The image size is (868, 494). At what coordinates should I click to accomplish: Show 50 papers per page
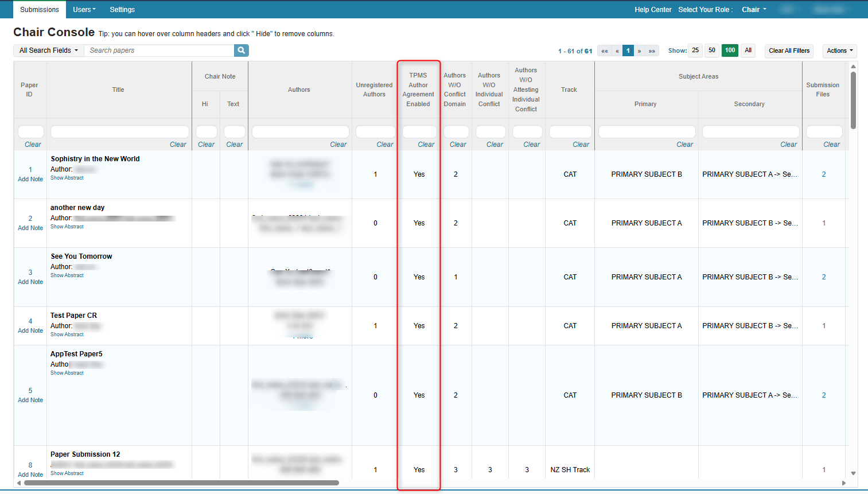[x=712, y=50]
